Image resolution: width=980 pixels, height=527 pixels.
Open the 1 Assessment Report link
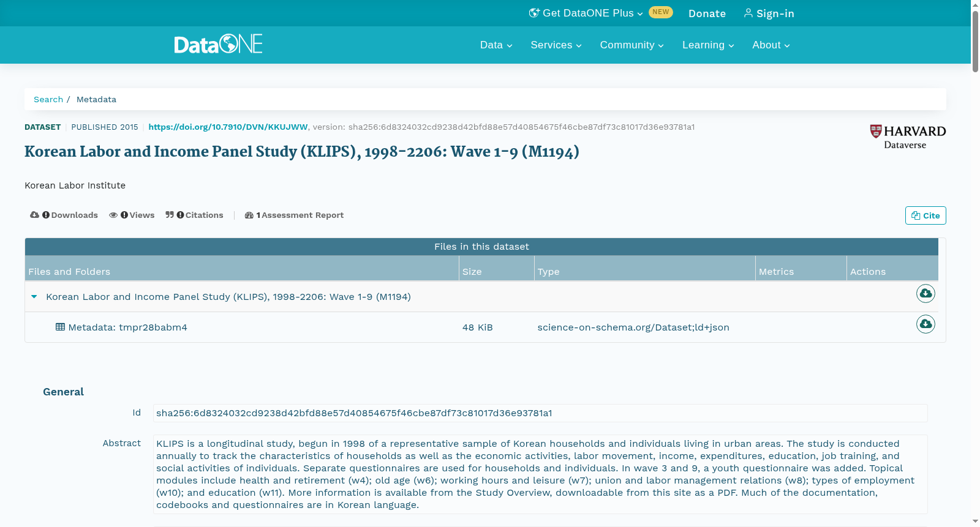pyautogui.click(x=294, y=215)
